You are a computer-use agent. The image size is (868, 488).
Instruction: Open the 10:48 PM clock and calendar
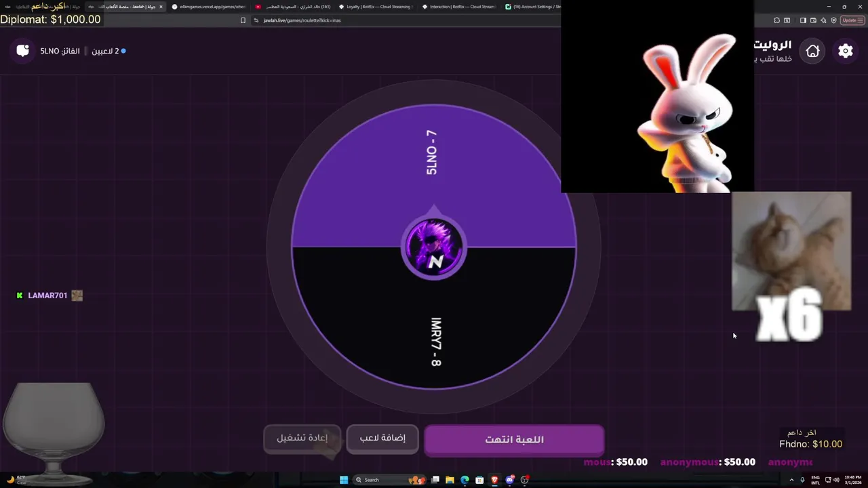[853, 480]
